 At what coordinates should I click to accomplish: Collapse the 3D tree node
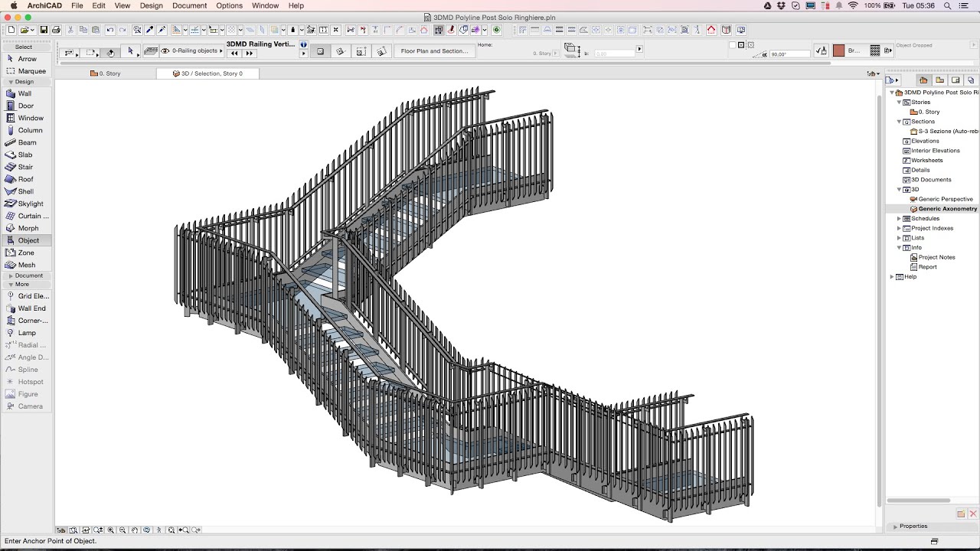900,190
